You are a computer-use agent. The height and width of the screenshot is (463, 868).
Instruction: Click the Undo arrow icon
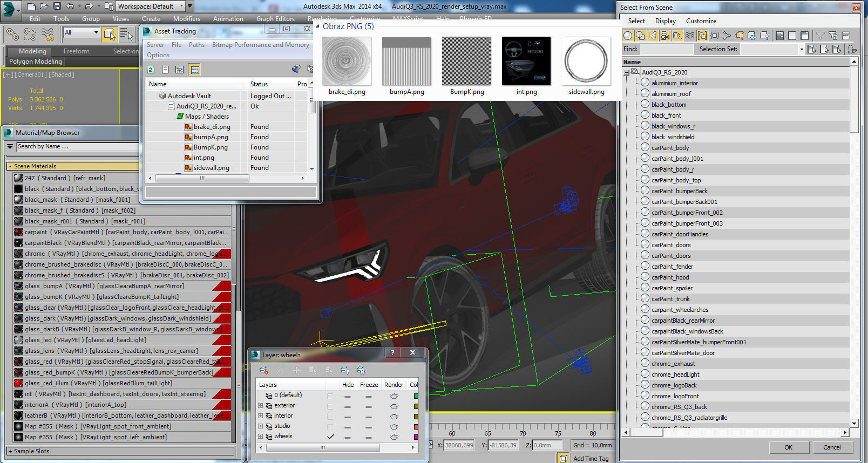tap(70, 6)
